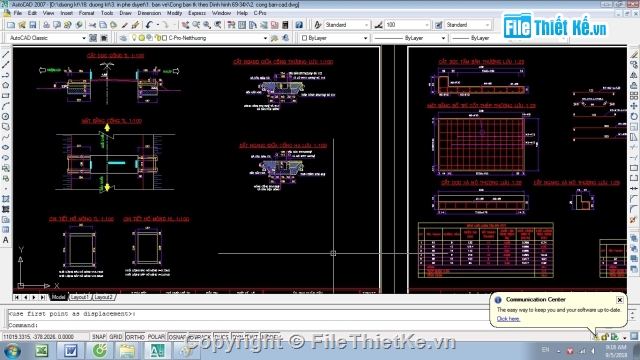This screenshot has height=360, width=640.
Task: Switch to the Layout2 tab
Action: click(103, 297)
